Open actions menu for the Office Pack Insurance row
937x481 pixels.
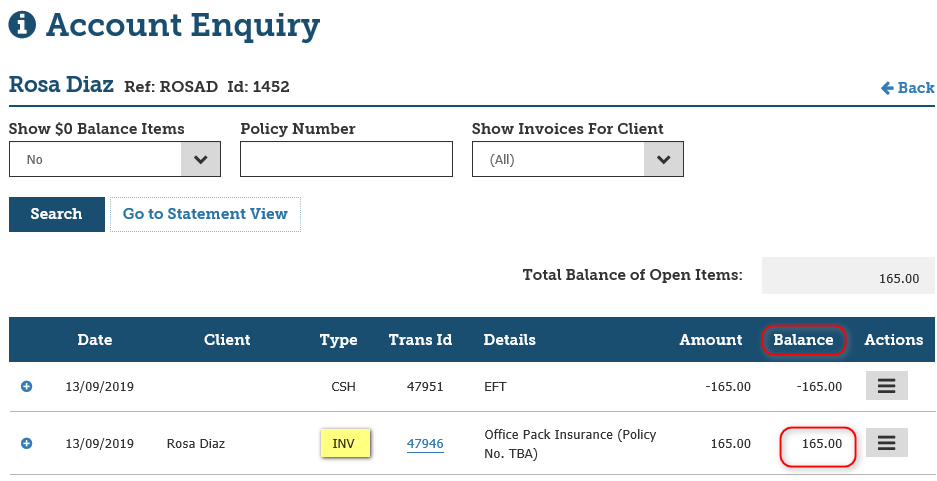tap(885, 443)
